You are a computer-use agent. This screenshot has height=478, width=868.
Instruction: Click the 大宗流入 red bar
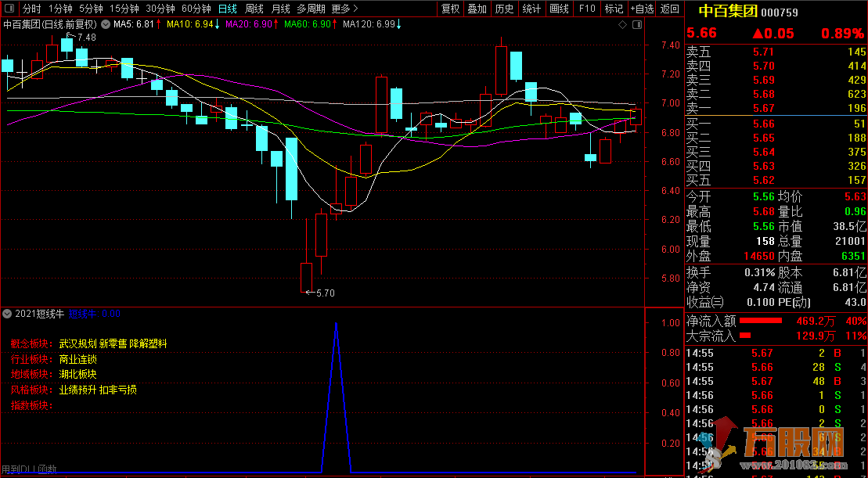coord(745,336)
